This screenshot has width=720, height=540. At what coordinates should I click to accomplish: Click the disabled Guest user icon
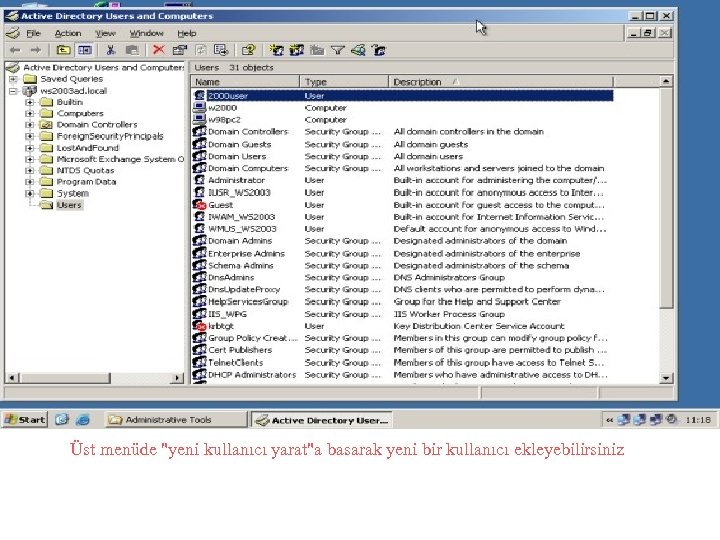[x=200, y=205]
